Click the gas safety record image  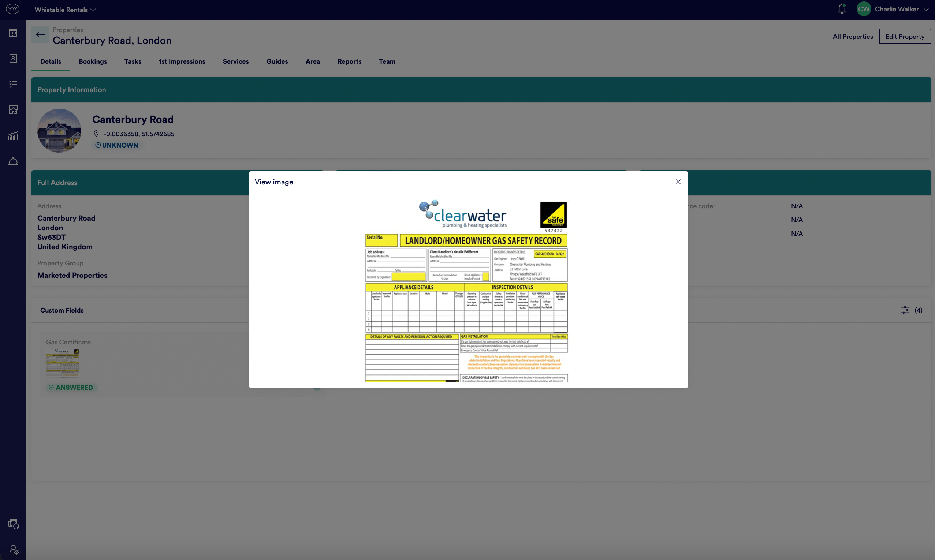466,291
